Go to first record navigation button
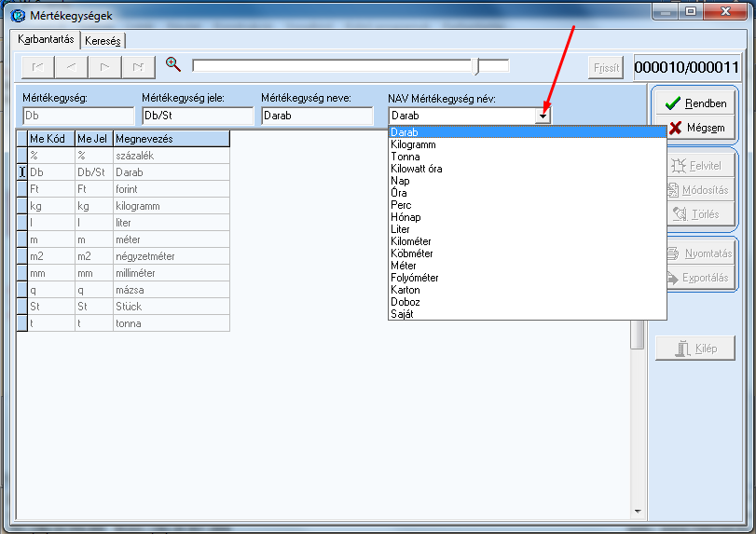 click(x=38, y=67)
